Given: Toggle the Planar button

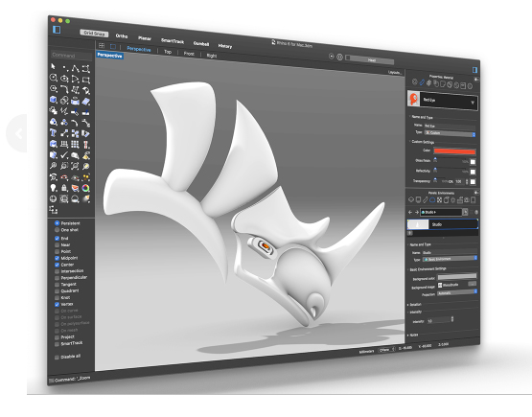Looking at the screenshot, I should pyautogui.click(x=145, y=38).
